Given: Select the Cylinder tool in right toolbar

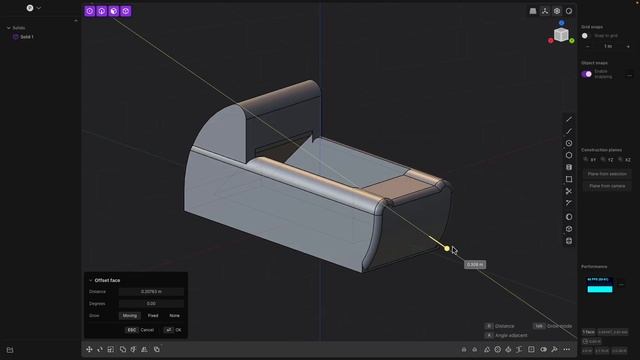Looking at the screenshot, I should tap(569, 167).
